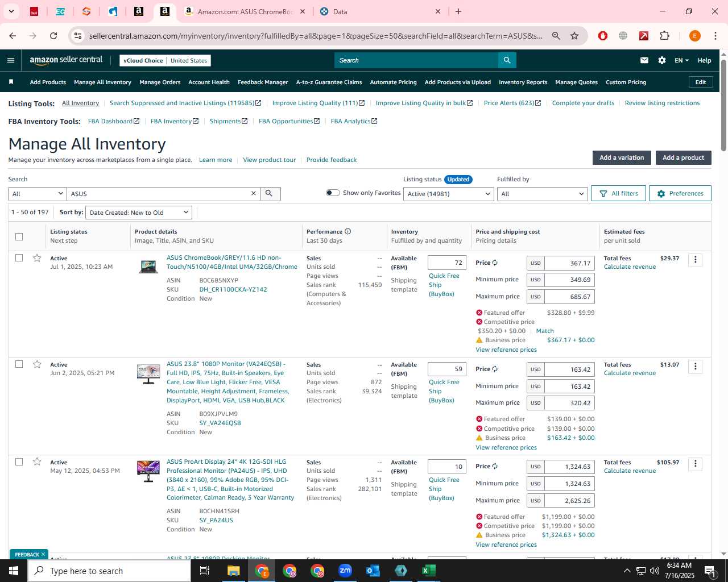
Task: Open the EN language dropdown
Action: [x=681, y=60]
